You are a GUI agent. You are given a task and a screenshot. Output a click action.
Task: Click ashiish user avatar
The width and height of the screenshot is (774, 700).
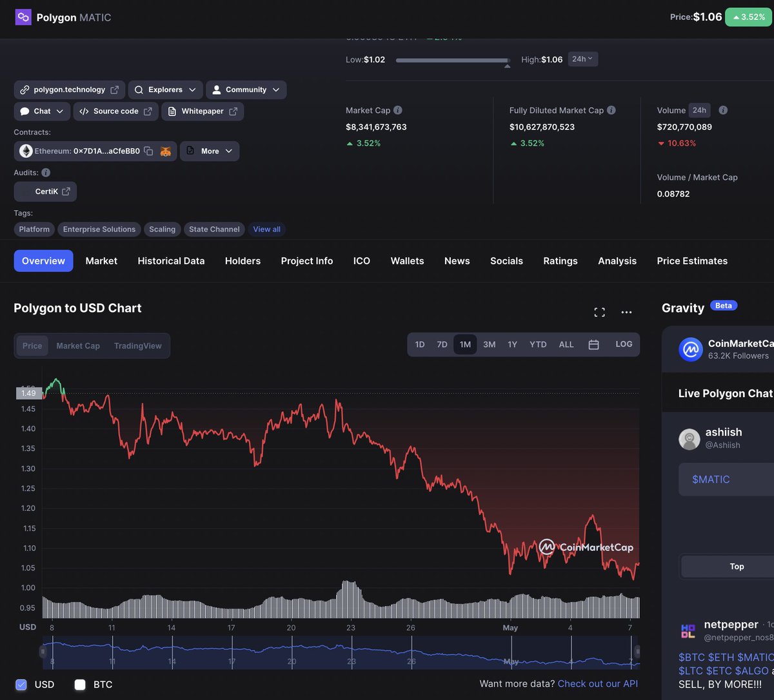[690, 439]
